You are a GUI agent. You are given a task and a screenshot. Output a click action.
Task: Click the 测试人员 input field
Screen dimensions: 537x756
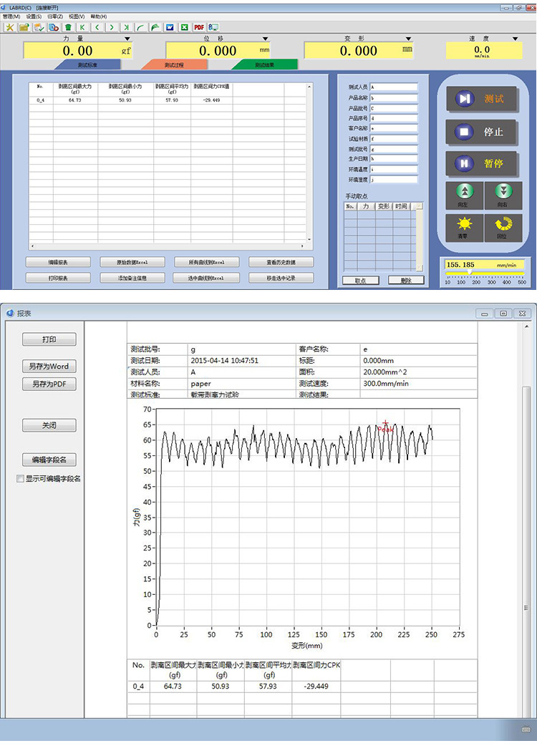[393, 87]
